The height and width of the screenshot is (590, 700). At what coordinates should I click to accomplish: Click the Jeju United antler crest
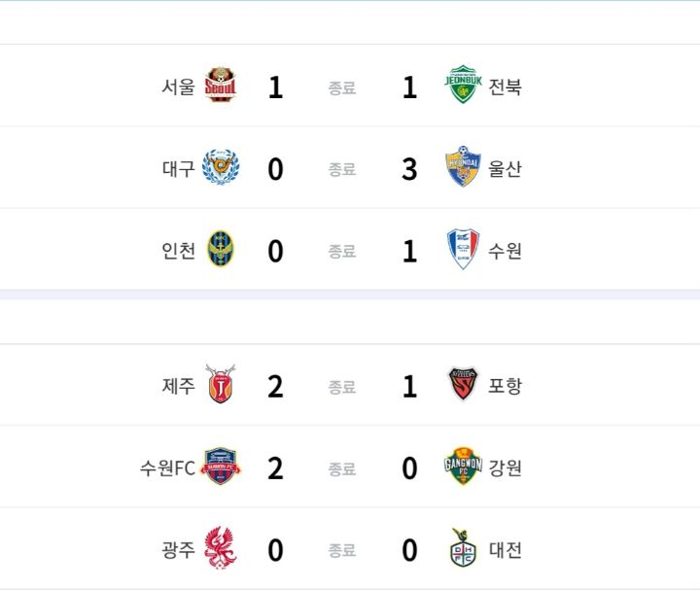[x=220, y=384]
